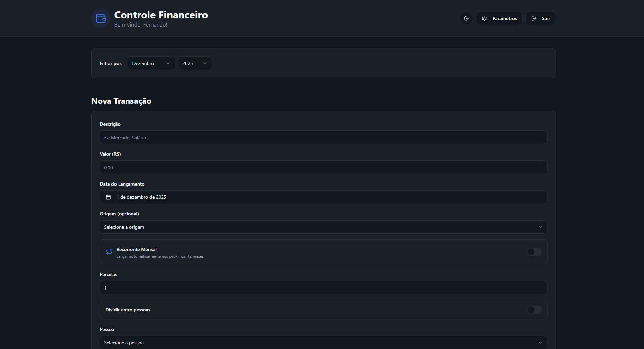This screenshot has width=644, height=349.
Task: Enable the Recorrente Mensal switch
Action: (534, 252)
